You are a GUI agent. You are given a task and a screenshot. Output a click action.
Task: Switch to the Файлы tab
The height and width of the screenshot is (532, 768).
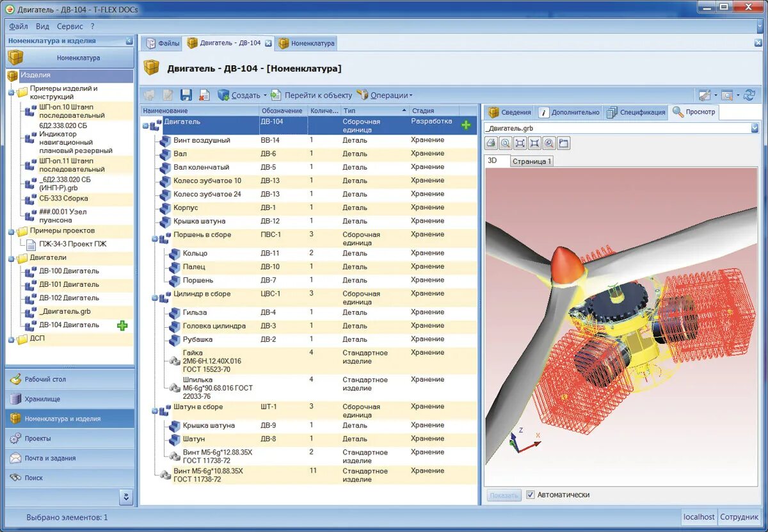point(163,44)
